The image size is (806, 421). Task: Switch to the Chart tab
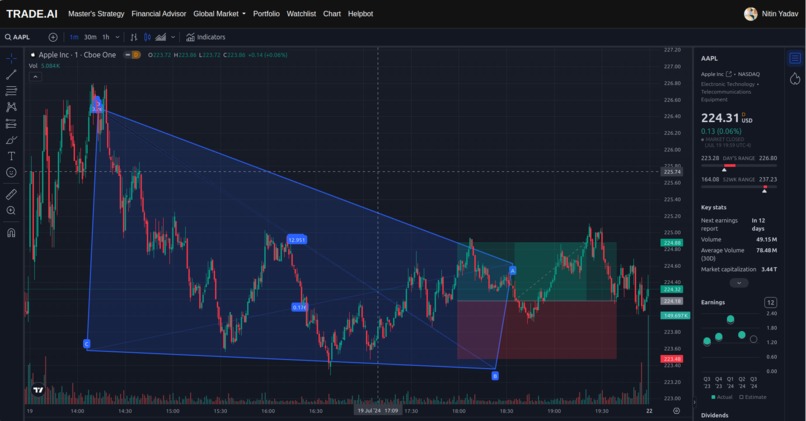[332, 14]
